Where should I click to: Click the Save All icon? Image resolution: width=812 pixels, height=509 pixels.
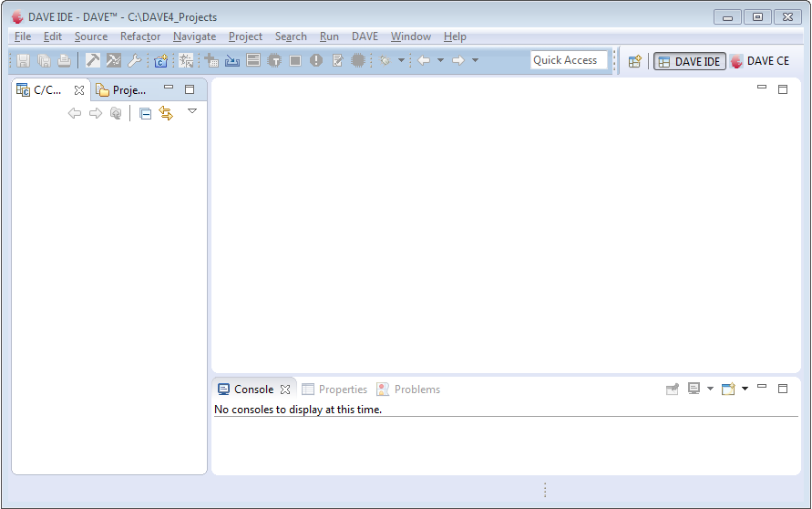(x=44, y=60)
